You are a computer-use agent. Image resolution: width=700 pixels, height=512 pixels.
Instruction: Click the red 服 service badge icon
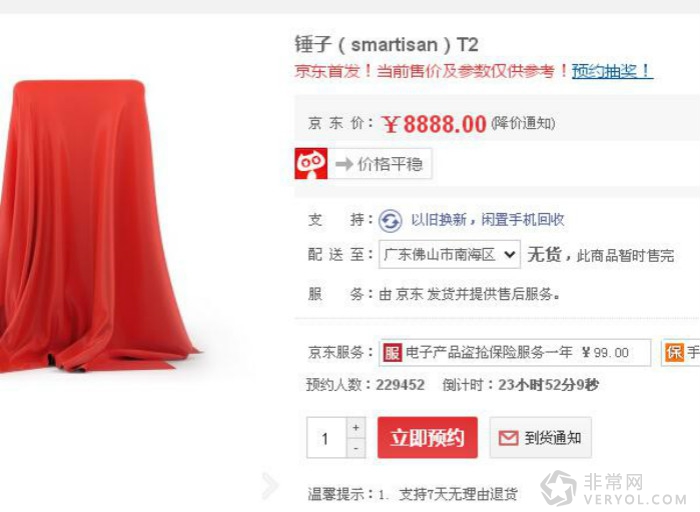point(392,353)
